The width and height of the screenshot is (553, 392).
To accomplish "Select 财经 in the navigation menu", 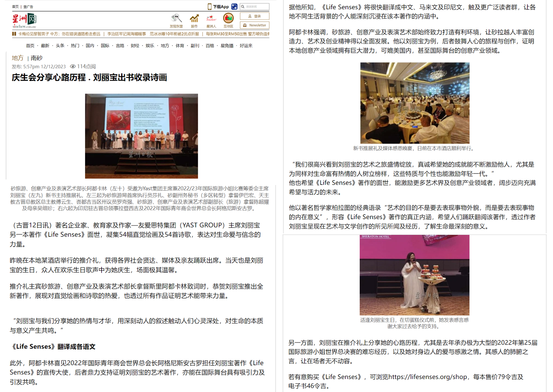I will point(135,46).
